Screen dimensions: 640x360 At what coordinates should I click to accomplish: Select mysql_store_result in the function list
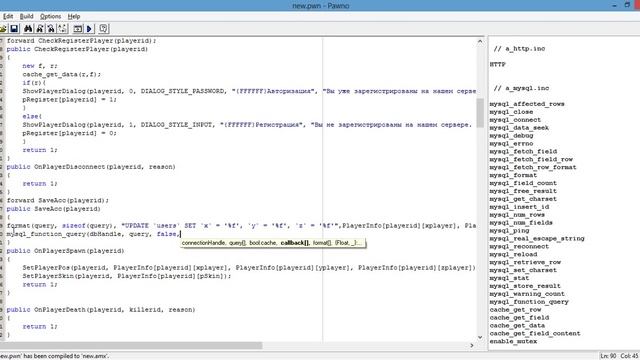(x=525, y=286)
